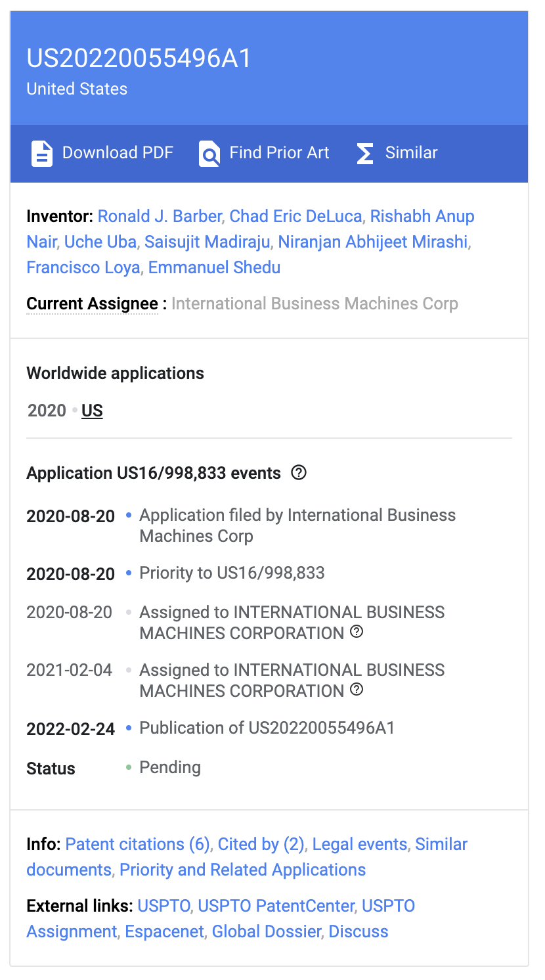Viewport: 545px width, 980px height.
Task: Open Find Prior Art search
Action: (x=264, y=153)
